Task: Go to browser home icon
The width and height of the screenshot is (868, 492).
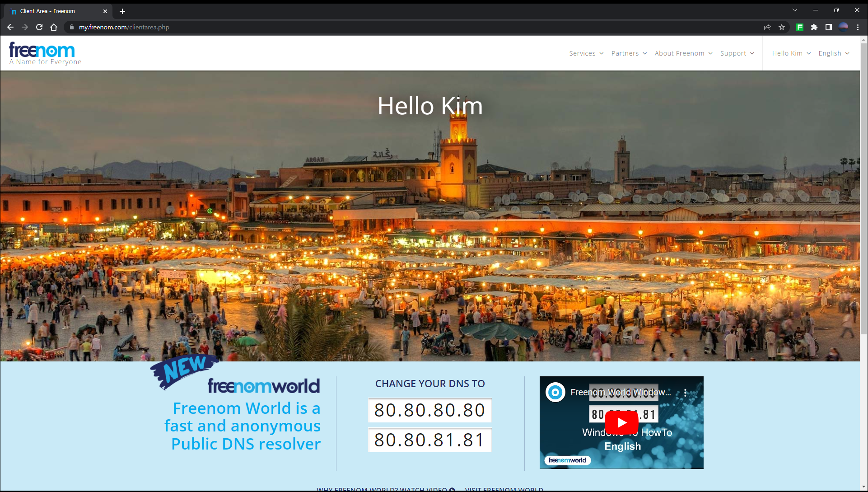Action: click(x=54, y=27)
